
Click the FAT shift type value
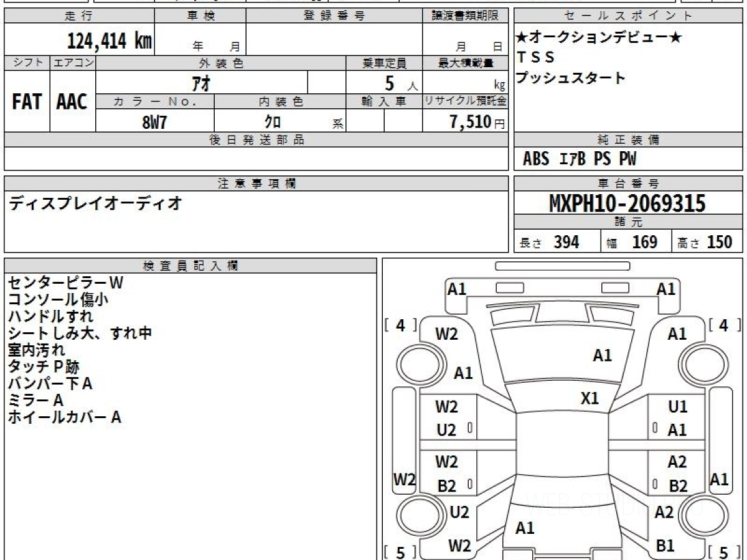click(27, 102)
